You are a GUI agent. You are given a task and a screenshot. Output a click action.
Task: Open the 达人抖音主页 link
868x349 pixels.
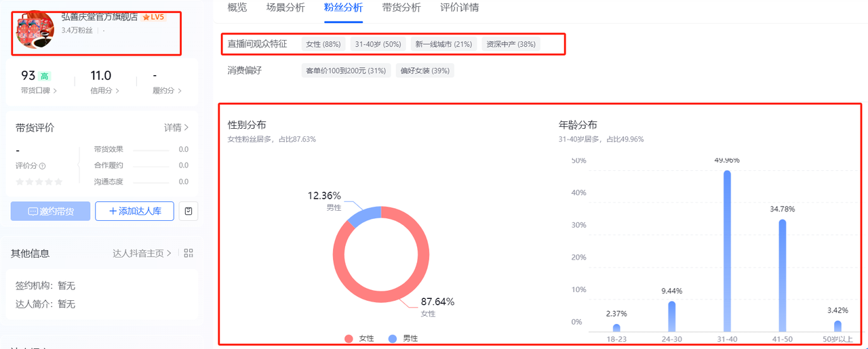[142, 253]
